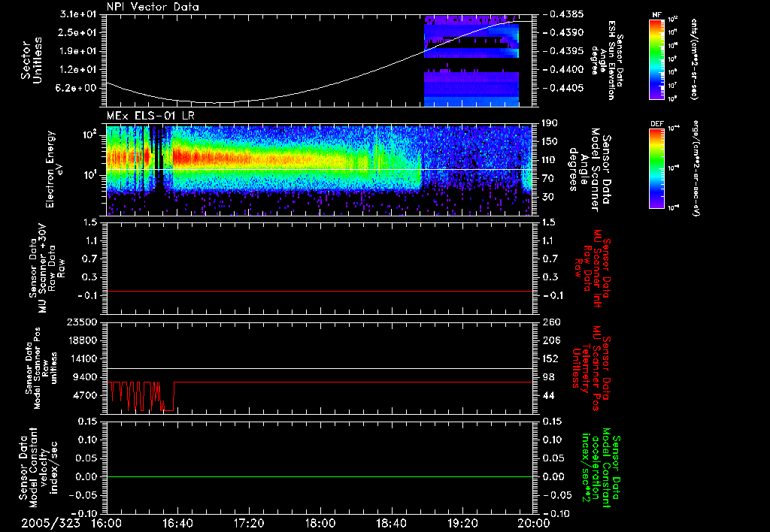Click the '16:40' time tick label
770x532 pixels.
177,523
